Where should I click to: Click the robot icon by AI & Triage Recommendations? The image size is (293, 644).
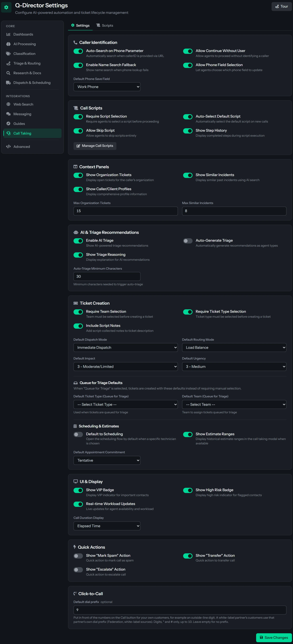coord(76,232)
